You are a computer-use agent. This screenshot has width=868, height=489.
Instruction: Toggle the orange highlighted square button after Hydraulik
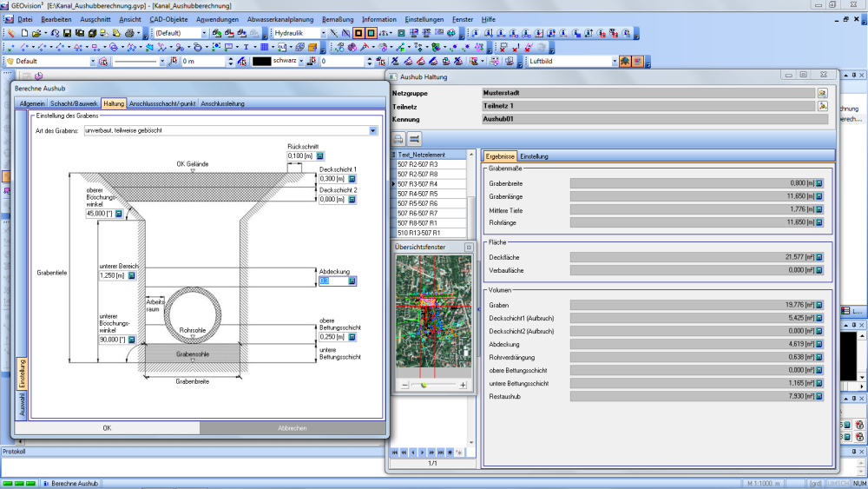(358, 33)
